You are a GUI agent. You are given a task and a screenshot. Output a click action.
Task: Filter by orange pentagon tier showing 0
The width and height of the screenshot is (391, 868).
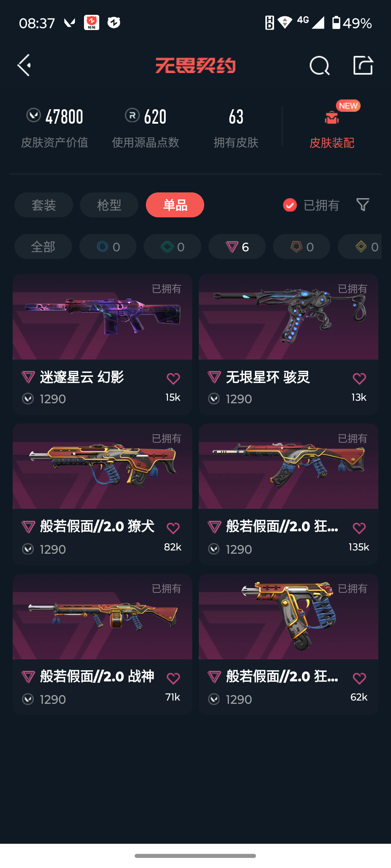point(302,247)
